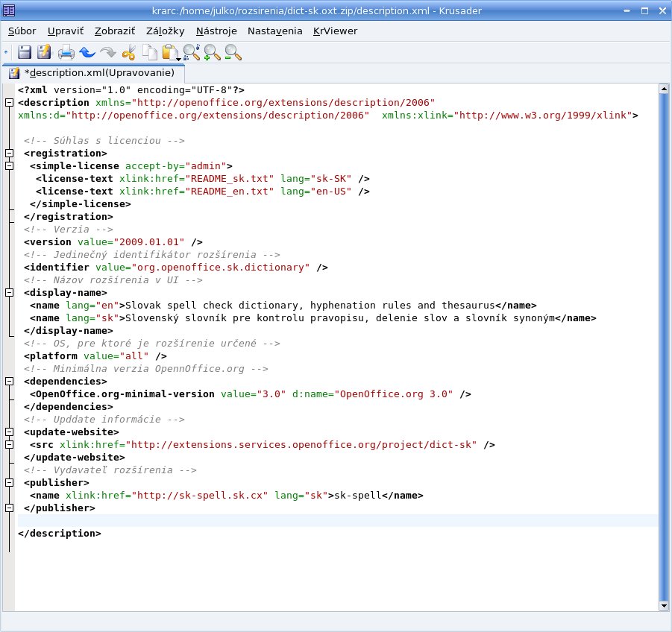Open the Upraviť menu

tap(66, 31)
